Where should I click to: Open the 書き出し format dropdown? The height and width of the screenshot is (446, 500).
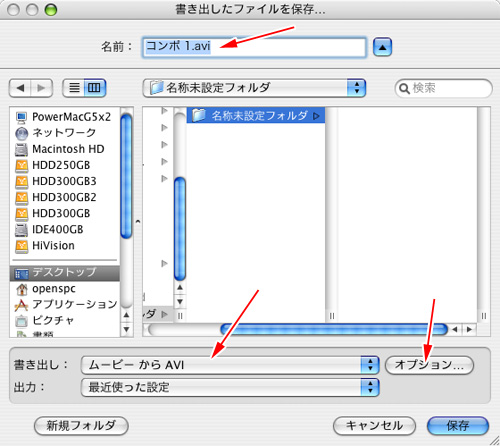point(230,365)
